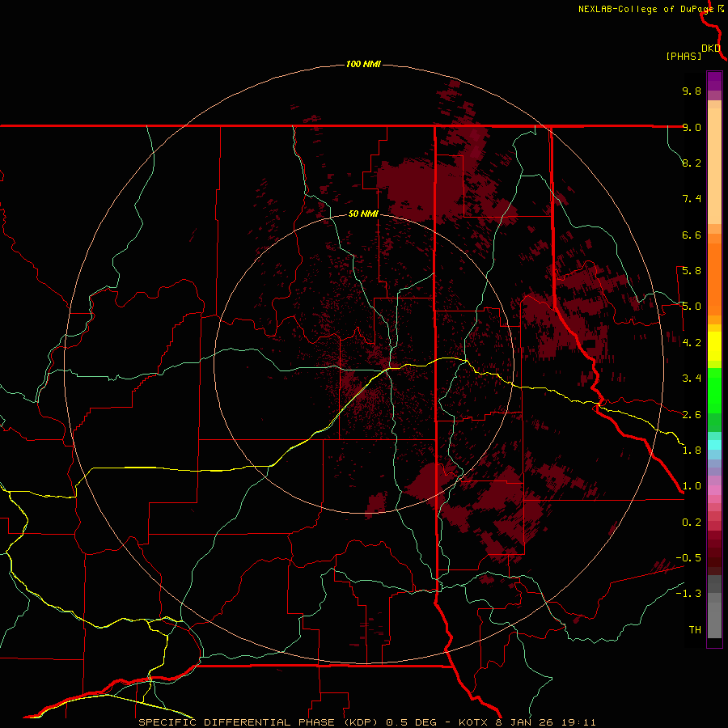Screen dimensions: 728x728
Task: Click the TH label on the color scale
Action: click(695, 630)
